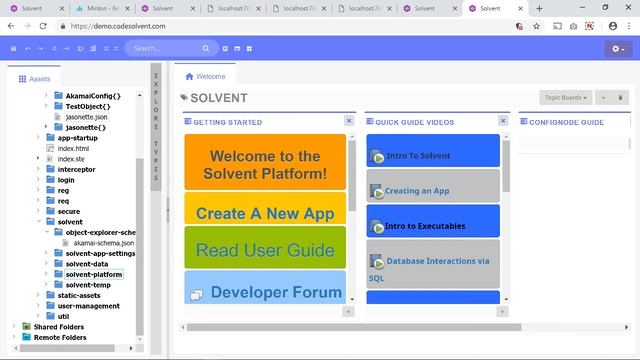This screenshot has width=640, height=360.
Task: Expand the interceptor folder
Action: click(38, 169)
